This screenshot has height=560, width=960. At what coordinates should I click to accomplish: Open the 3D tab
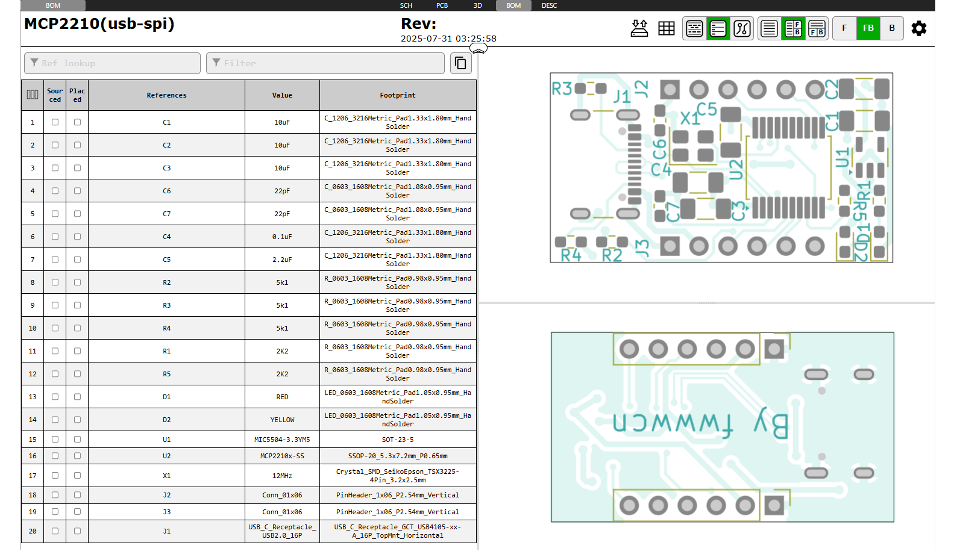(x=478, y=5)
